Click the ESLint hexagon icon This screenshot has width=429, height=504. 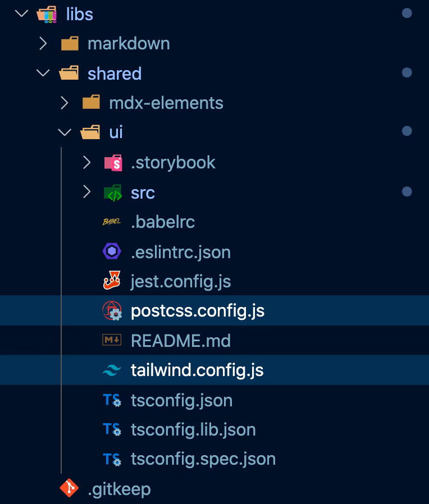[x=112, y=252]
